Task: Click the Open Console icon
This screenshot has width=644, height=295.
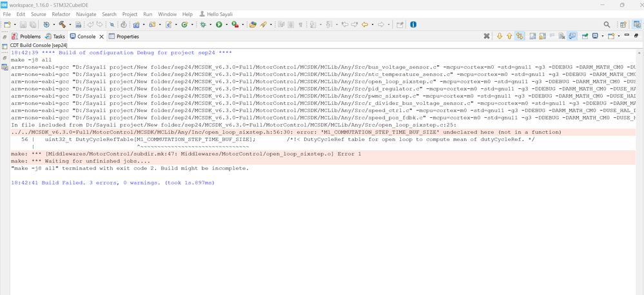Action: [x=610, y=36]
